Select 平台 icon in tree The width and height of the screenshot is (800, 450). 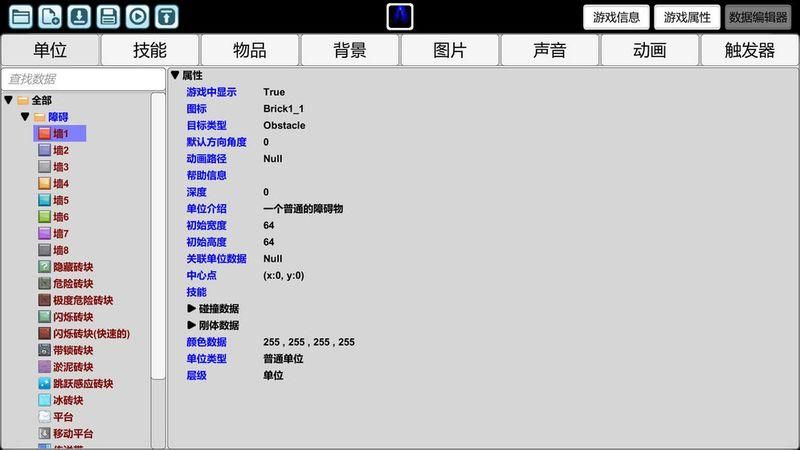click(x=44, y=417)
